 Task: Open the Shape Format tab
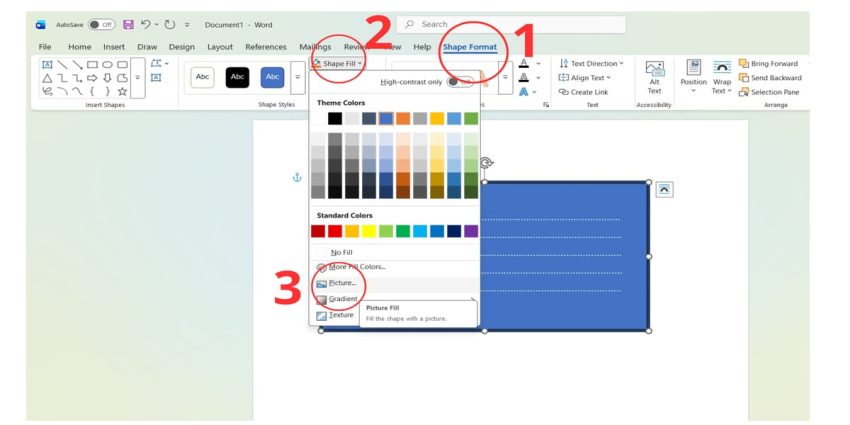[x=470, y=47]
